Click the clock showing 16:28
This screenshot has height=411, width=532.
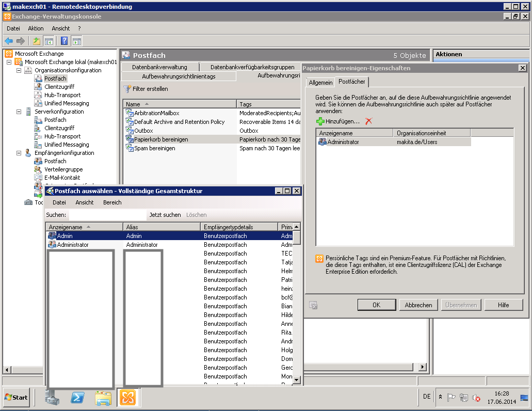coord(502,393)
